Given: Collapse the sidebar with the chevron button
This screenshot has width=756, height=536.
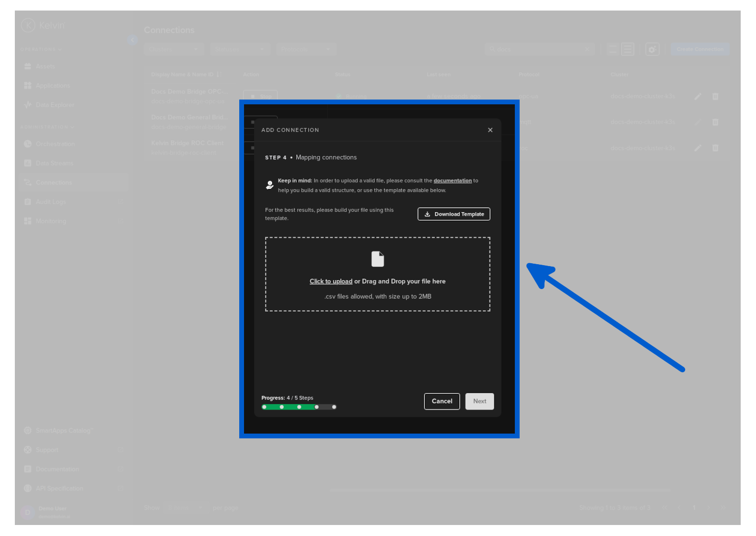Looking at the screenshot, I should (x=133, y=40).
